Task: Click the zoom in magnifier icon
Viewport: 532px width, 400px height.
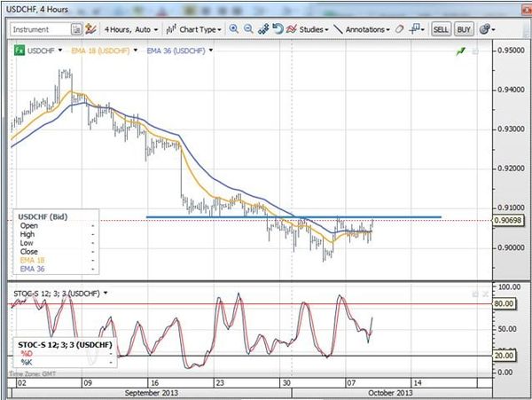Action: click(234, 29)
